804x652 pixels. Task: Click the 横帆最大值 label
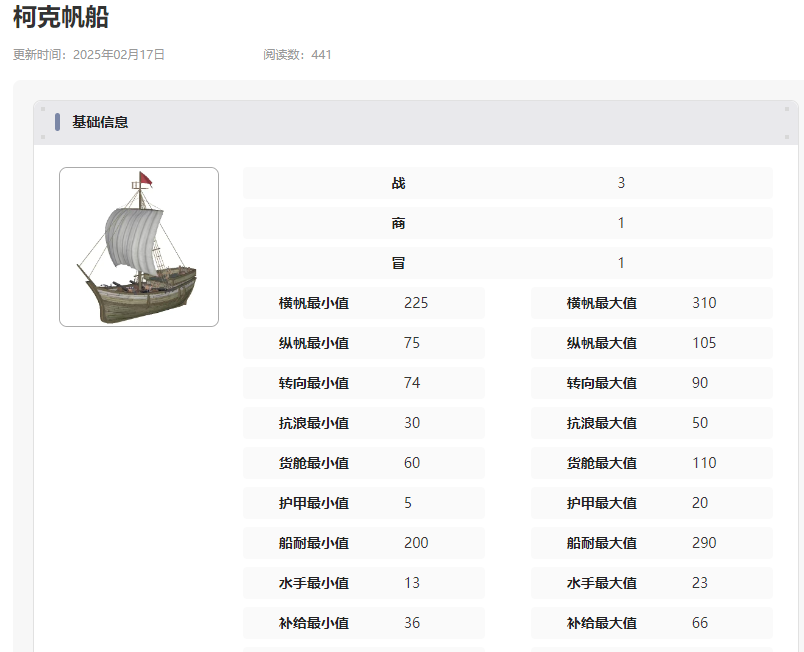click(602, 303)
